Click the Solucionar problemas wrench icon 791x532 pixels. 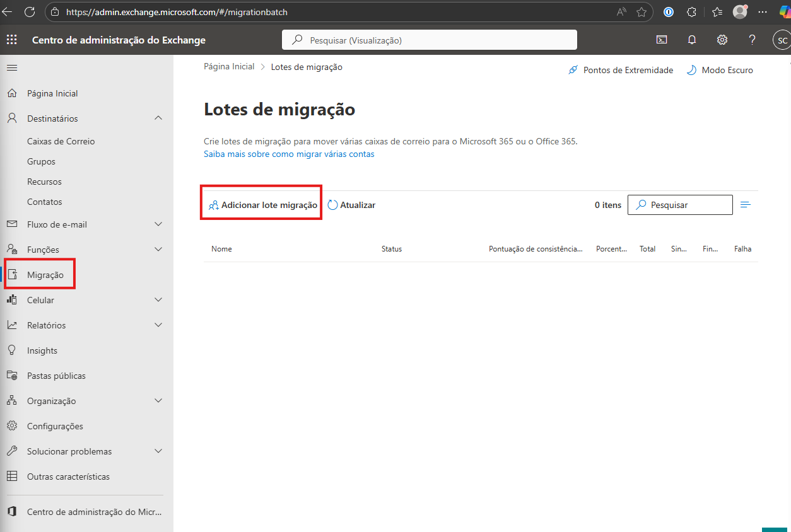pyautogui.click(x=12, y=451)
